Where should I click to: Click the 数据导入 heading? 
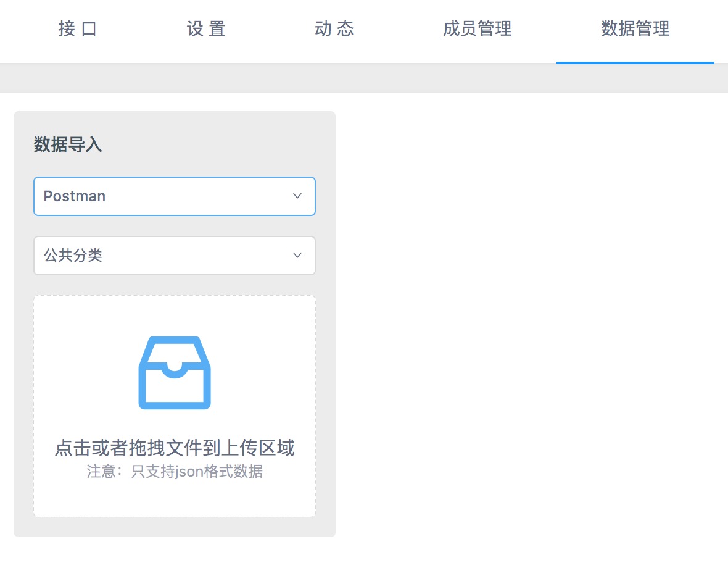[x=68, y=145]
